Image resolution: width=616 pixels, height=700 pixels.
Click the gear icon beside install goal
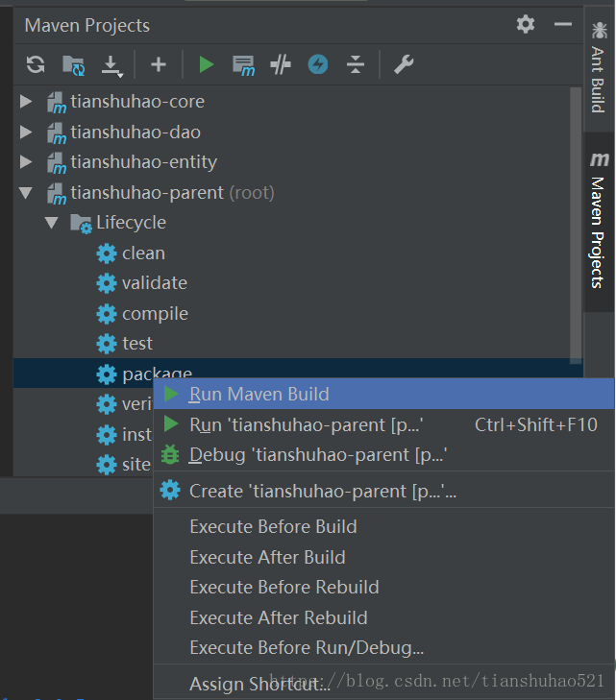[107, 435]
